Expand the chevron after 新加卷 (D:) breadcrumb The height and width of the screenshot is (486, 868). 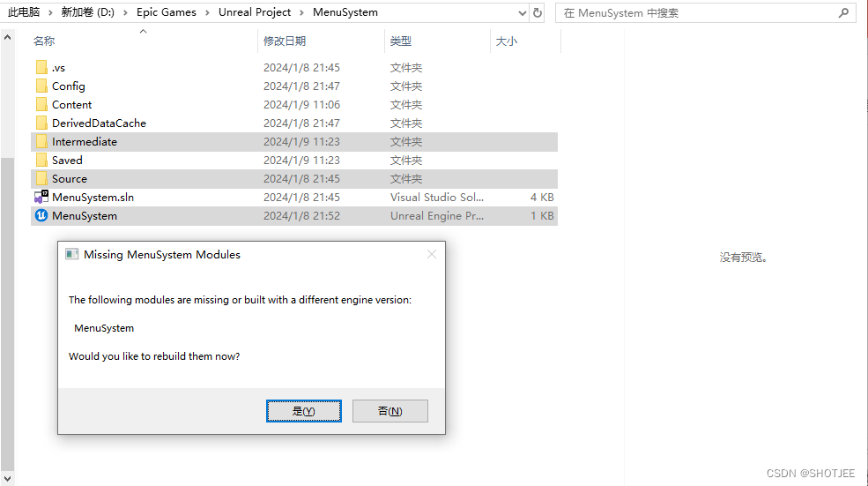pyautogui.click(x=125, y=12)
